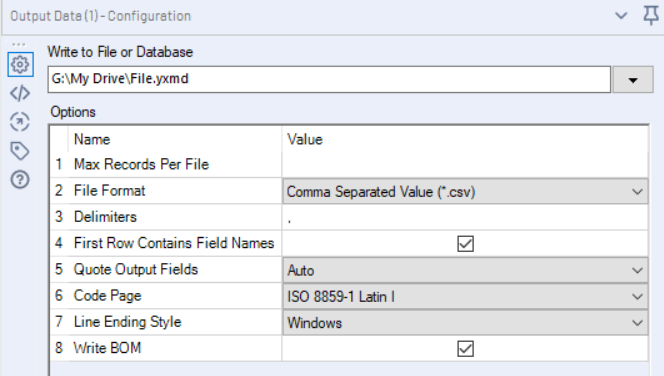The height and width of the screenshot is (376, 664).
Task: Select the Quote Output Fields row label
Action: click(x=136, y=269)
